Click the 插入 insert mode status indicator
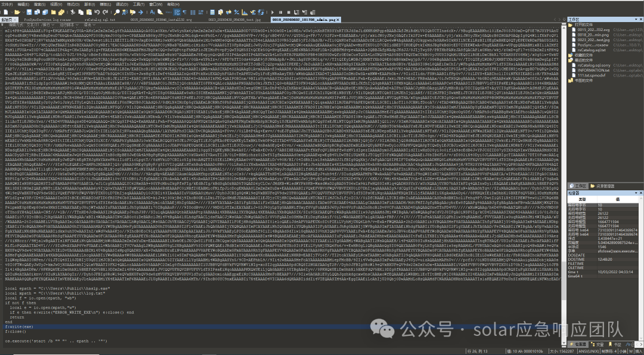Image resolution: width=644 pixels, height=355 pixels. coord(639,351)
